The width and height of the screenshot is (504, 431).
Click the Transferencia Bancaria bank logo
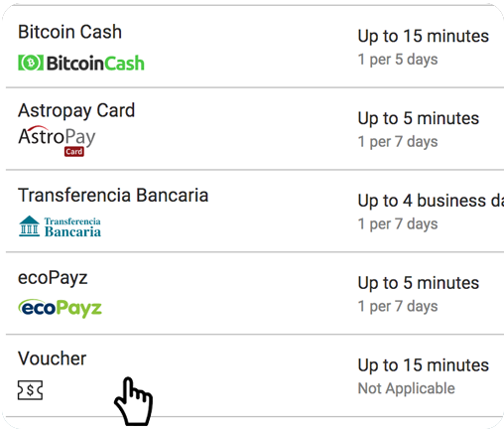tap(60, 226)
